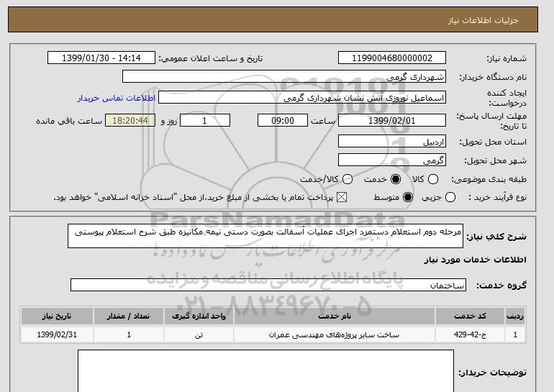
Task: Toggle the اسناد خزانه اسلامی payment checkbox
Action: click(x=341, y=197)
